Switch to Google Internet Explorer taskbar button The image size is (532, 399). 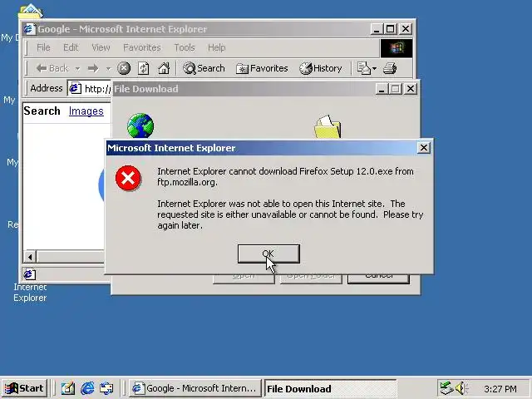[195, 388]
